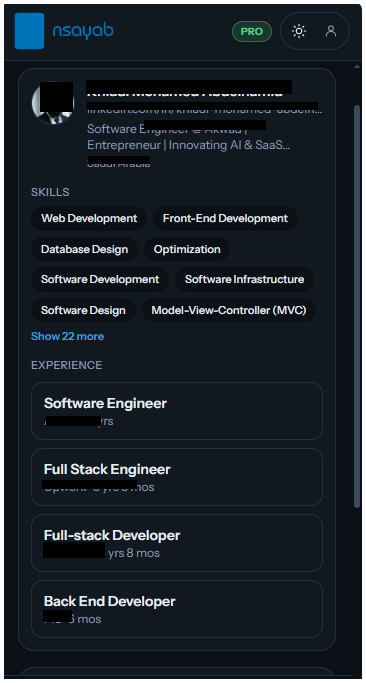Open the profile avatar photo
This screenshot has width=366, height=683.
pos(53,103)
